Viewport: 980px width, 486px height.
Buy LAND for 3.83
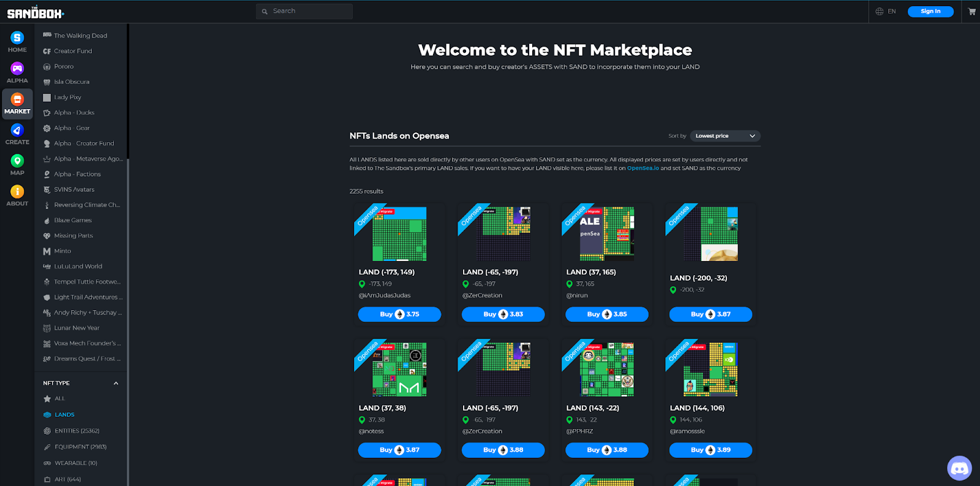click(x=503, y=314)
